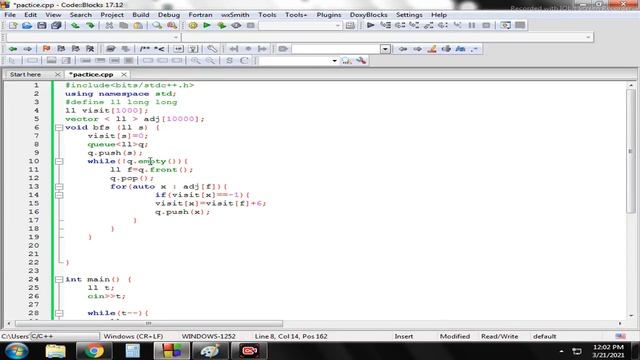This screenshot has width=640, height=360.
Task: Open the Build menu
Action: [141, 15]
